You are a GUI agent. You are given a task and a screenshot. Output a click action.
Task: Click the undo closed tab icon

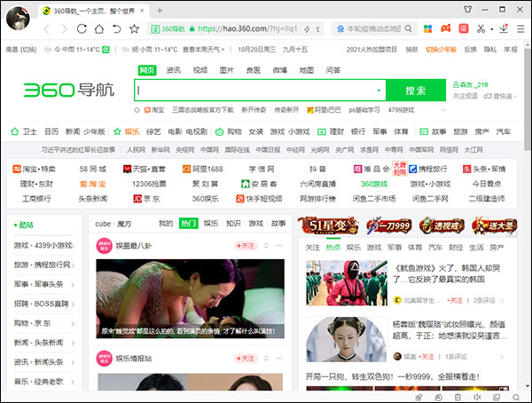[117, 29]
